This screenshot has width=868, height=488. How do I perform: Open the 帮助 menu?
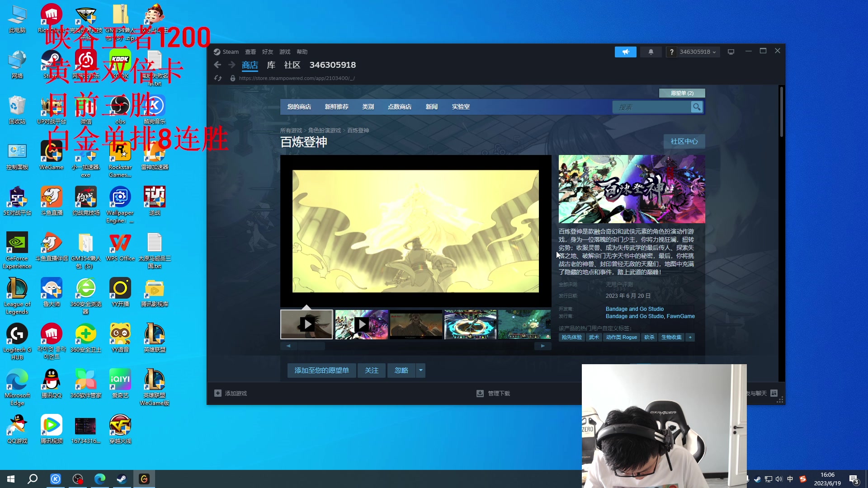(302, 52)
